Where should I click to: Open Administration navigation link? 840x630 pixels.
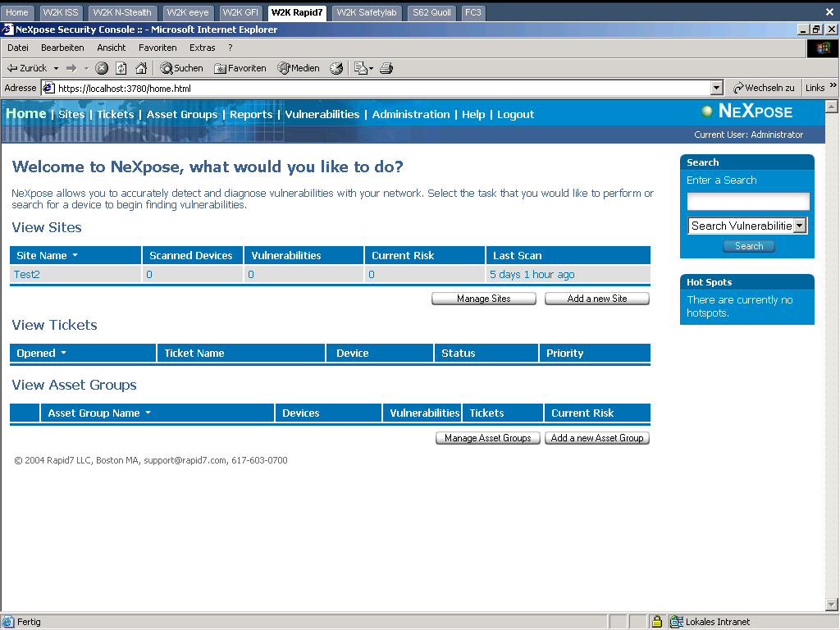pos(411,114)
